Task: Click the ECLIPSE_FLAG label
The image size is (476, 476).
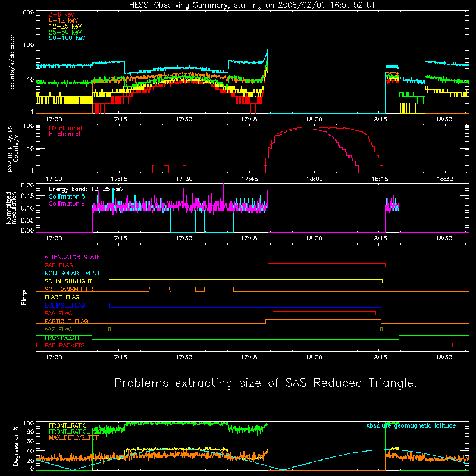Action: (65, 305)
